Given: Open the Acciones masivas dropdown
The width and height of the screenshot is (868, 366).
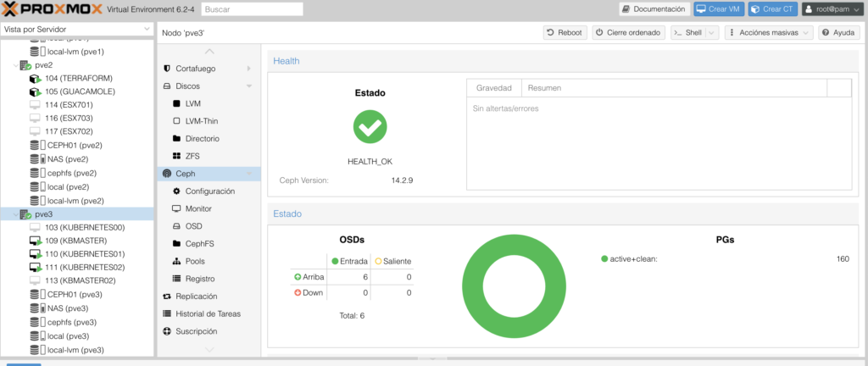Looking at the screenshot, I should 769,33.
